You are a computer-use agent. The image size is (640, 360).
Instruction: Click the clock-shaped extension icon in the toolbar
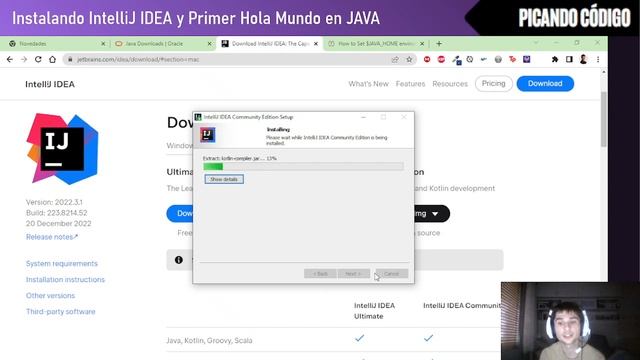tap(470, 60)
